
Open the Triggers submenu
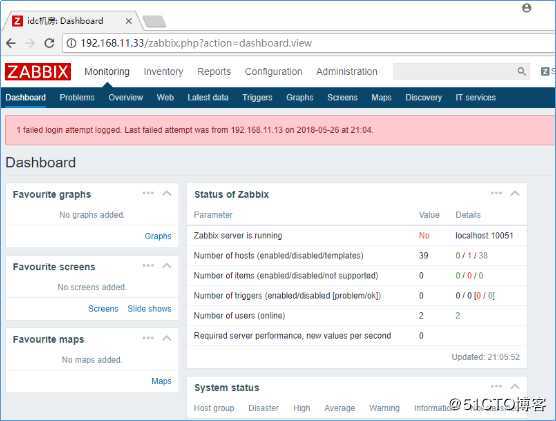tap(257, 98)
